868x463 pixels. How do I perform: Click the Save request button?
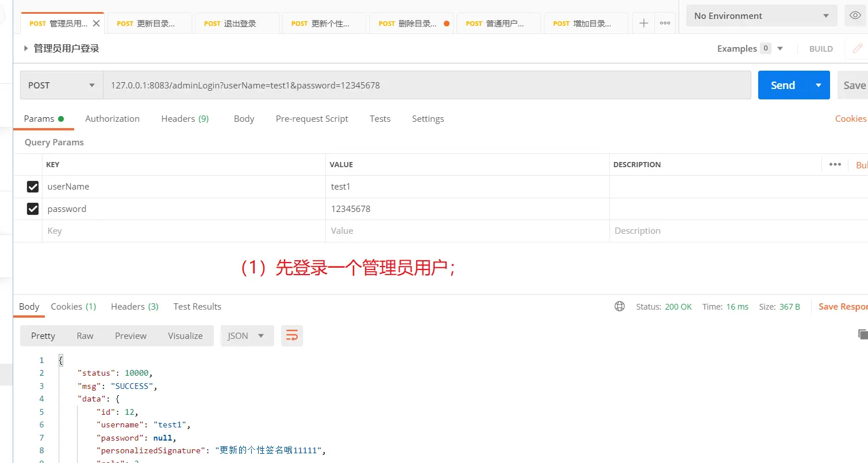tap(854, 85)
